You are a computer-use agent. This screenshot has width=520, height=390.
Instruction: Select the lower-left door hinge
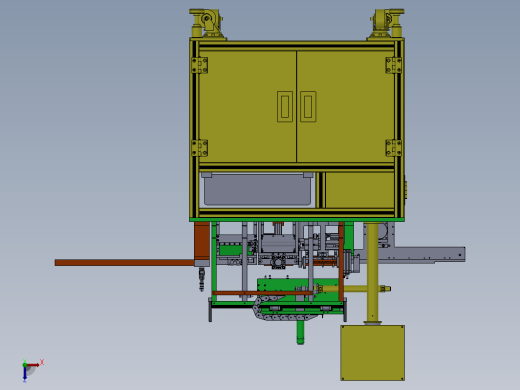point(200,148)
